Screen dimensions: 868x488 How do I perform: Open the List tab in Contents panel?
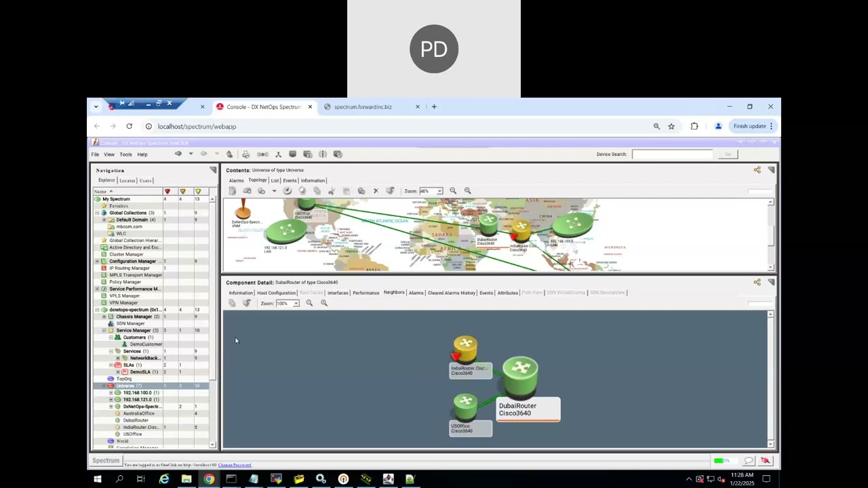coord(275,180)
